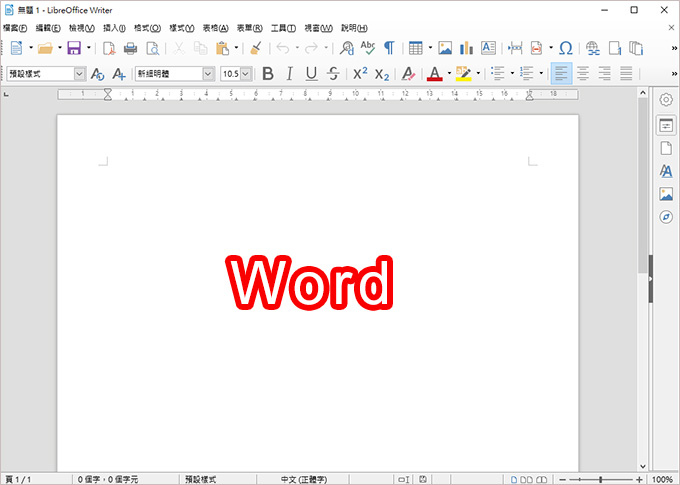
Task: Open sidebar Navigator deck
Action: (x=666, y=216)
